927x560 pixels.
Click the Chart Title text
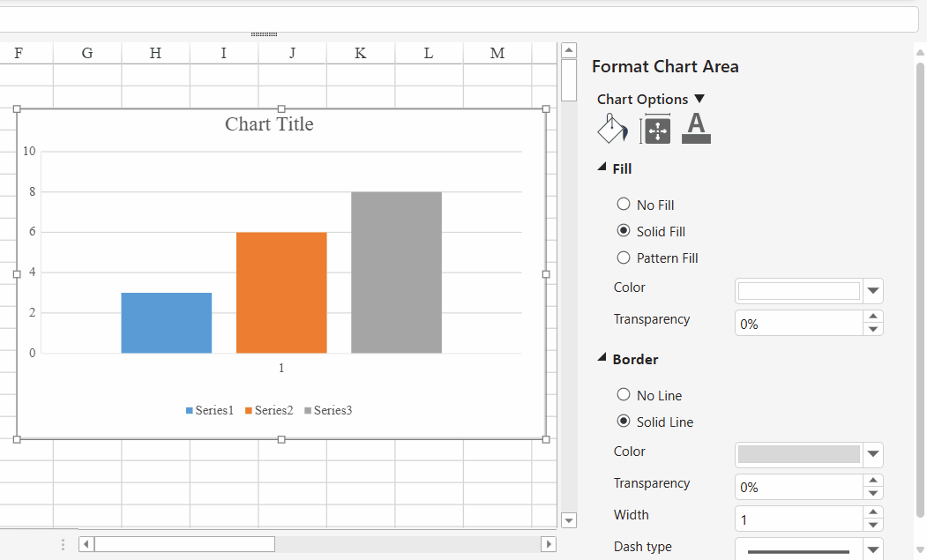pos(269,124)
